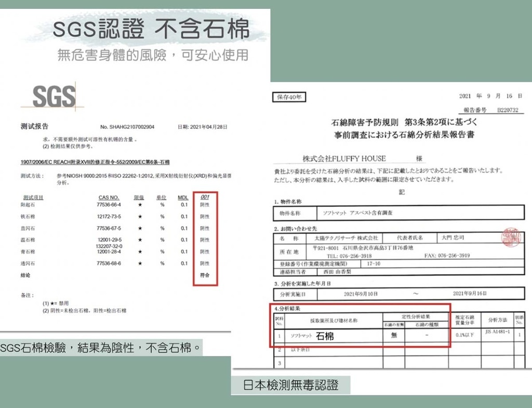Viewport: 532px width, 408px height.
Task: Click the "青石棉" test item
Action: coord(28,252)
